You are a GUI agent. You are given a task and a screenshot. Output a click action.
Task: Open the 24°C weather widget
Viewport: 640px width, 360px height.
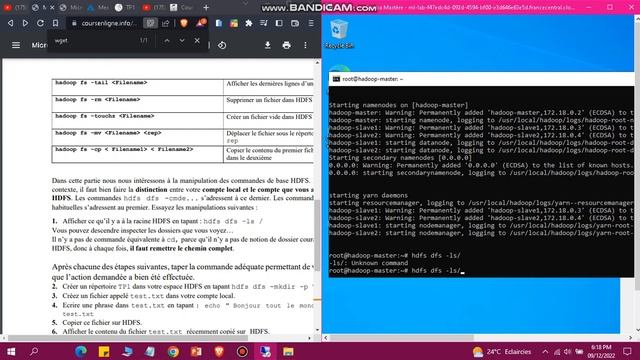point(502,351)
